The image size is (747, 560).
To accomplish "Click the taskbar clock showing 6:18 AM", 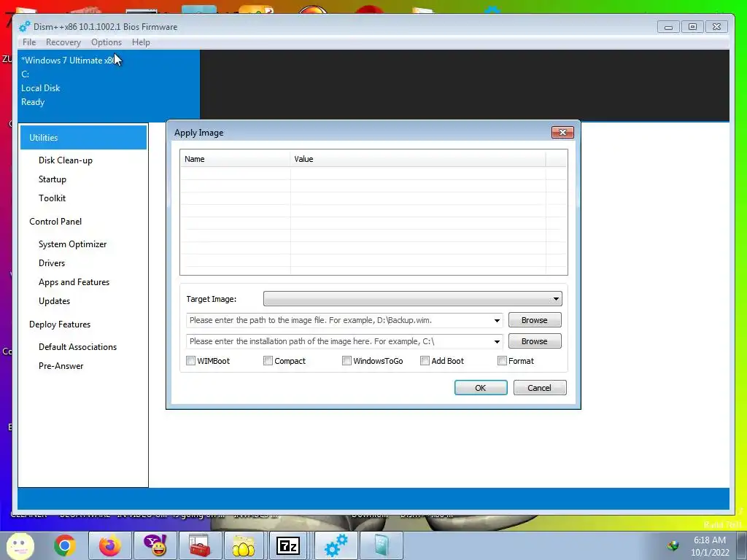I will click(710, 545).
